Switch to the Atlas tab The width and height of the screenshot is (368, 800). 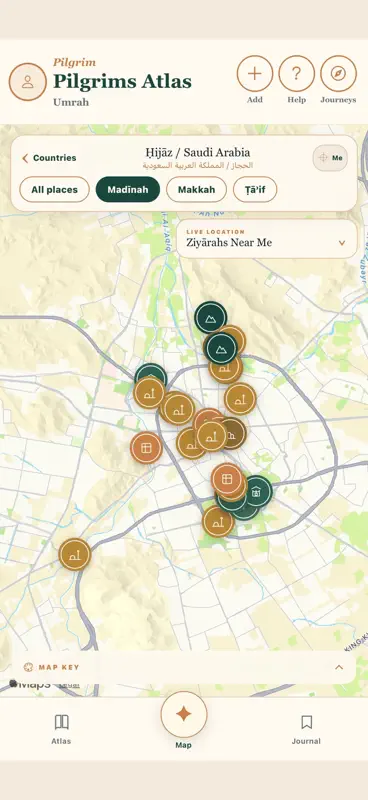tap(61, 730)
